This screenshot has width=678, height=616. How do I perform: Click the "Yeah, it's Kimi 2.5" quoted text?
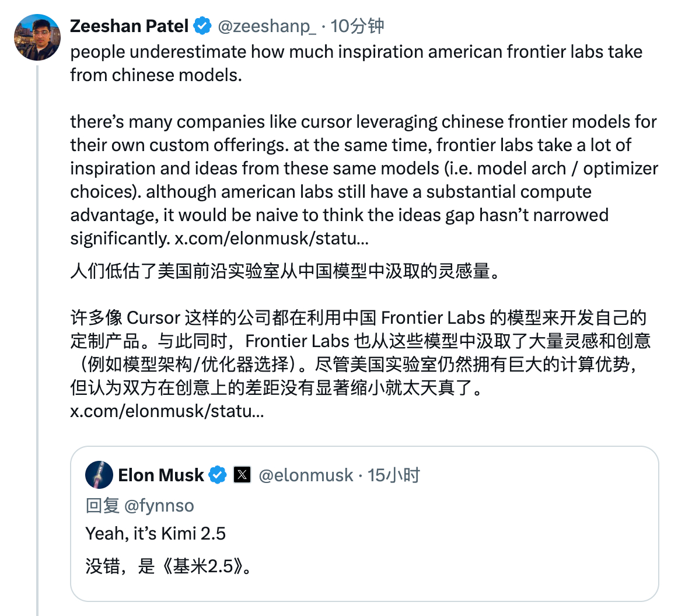[156, 533]
